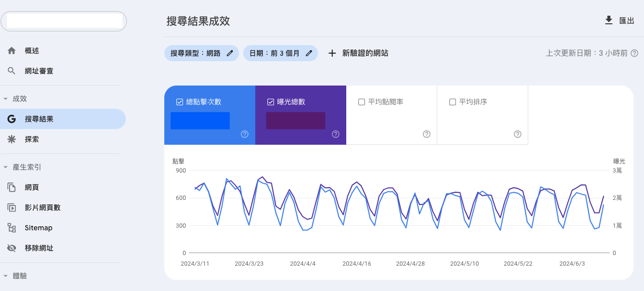
Task: Collapse the 體驗 sidebar section
Action: pos(6,276)
